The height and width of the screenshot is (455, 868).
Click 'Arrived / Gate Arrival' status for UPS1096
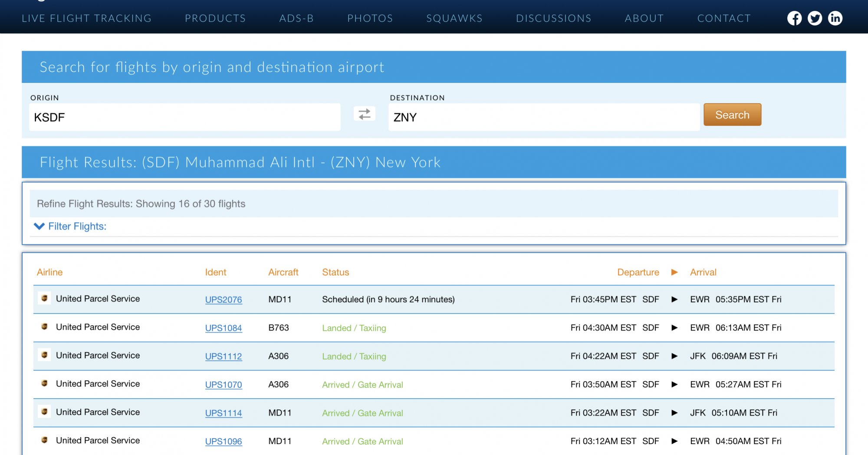click(x=363, y=441)
